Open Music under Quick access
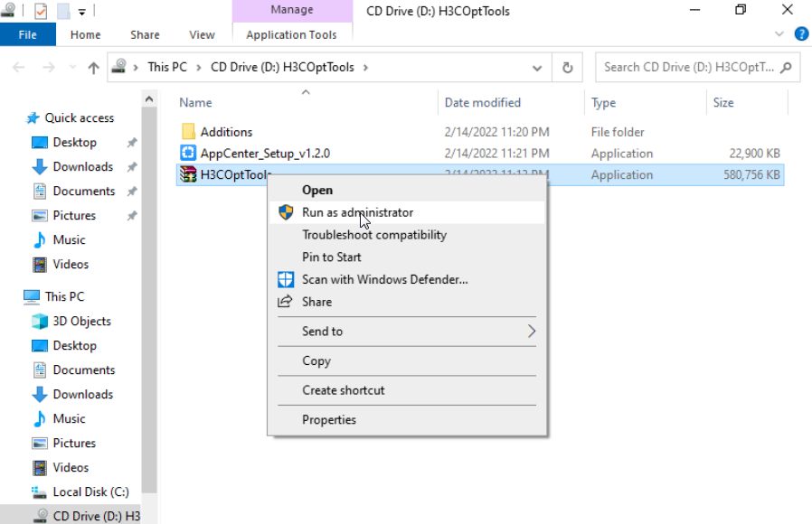 [69, 239]
